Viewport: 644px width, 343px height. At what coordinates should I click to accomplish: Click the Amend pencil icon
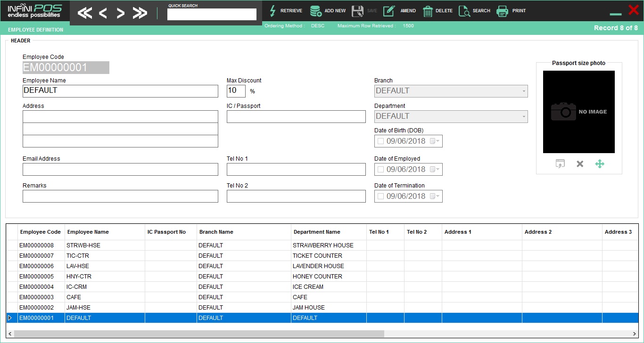coord(389,11)
